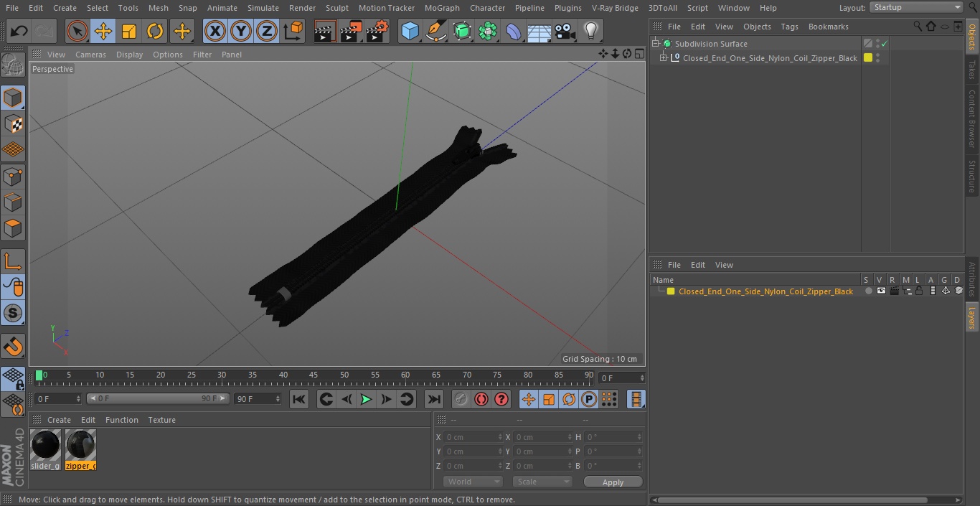Switch to Model mode

(x=13, y=98)
